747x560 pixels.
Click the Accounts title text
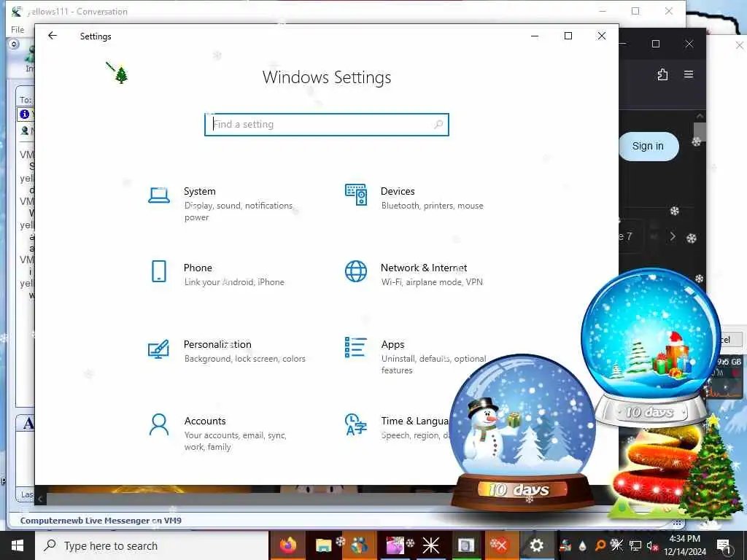(205, 421)
